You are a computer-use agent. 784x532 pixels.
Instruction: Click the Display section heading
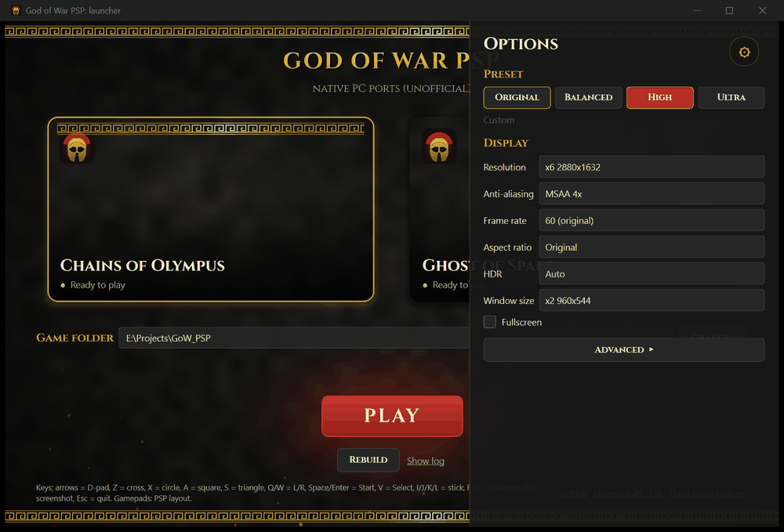tap(506, 143)
